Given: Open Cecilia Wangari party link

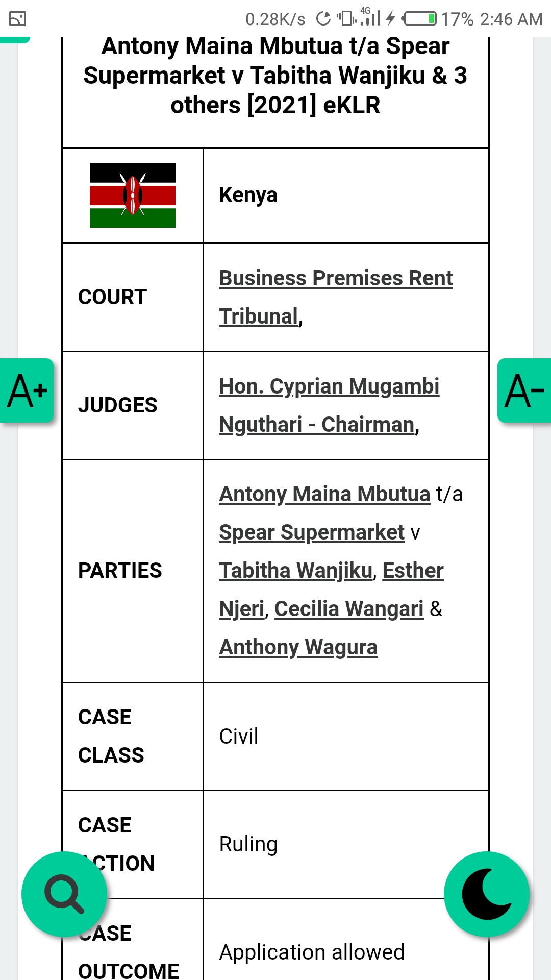Looking at the screenshot, I should coord(349,609).
